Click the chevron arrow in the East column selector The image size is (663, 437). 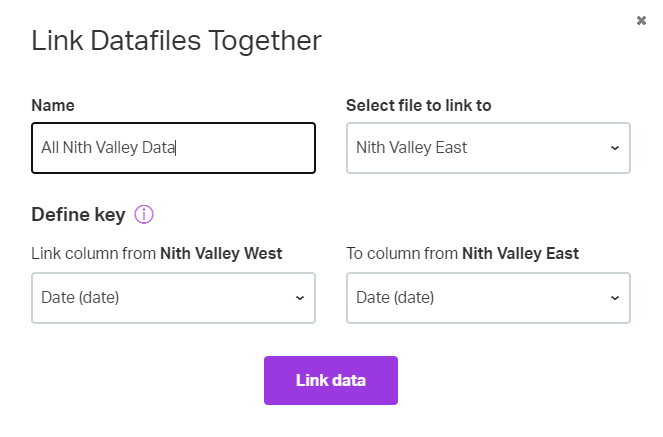tap(615, 298)
